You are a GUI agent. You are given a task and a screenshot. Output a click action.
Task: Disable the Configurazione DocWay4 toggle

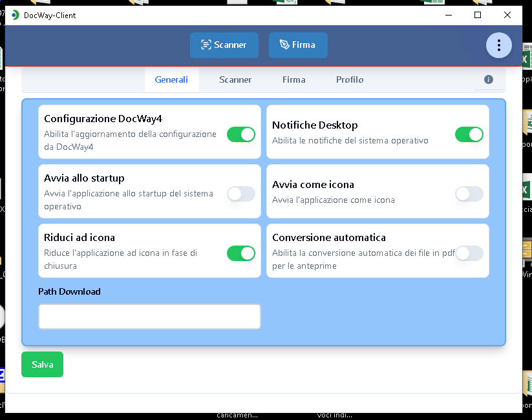(x=240, y=134)
